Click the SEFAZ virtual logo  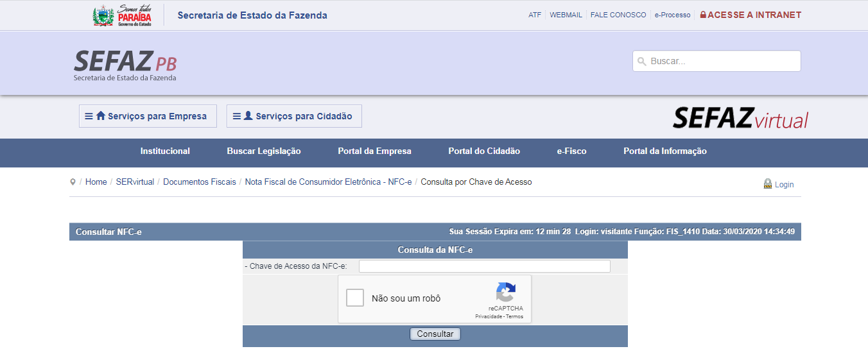coord(740,118)
